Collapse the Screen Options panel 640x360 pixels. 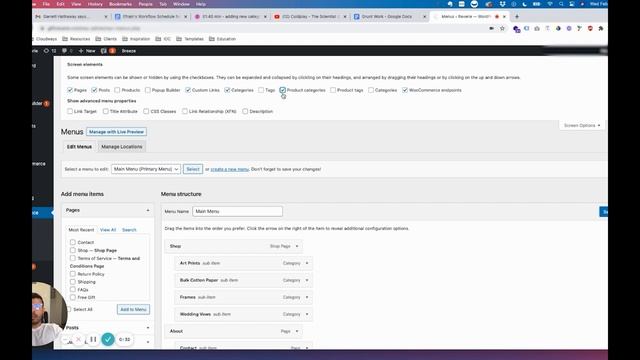pos(582,125)
